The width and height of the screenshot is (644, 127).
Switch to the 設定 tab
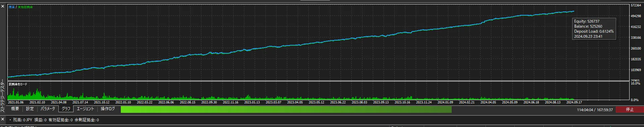pos(30,109)
